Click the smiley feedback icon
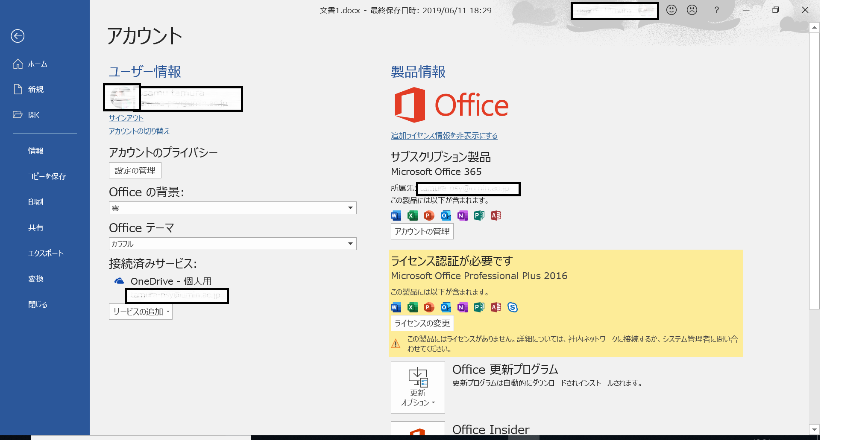This screenshot has width=868, height=440. pos(672,10)
